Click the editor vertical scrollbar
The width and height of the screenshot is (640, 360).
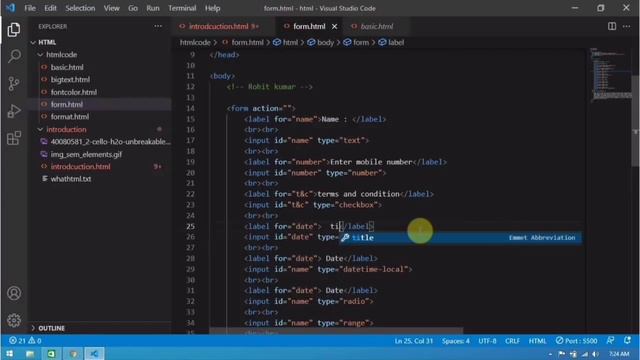[635, 120]
